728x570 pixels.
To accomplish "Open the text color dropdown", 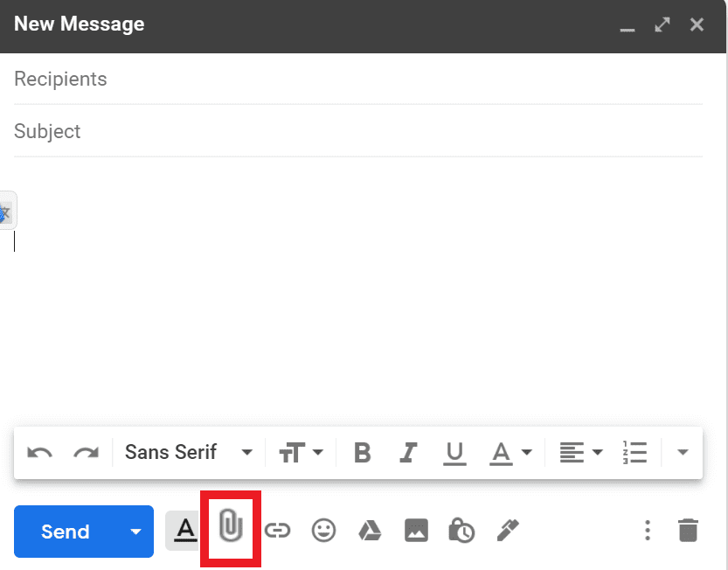I will click(511, 453).
